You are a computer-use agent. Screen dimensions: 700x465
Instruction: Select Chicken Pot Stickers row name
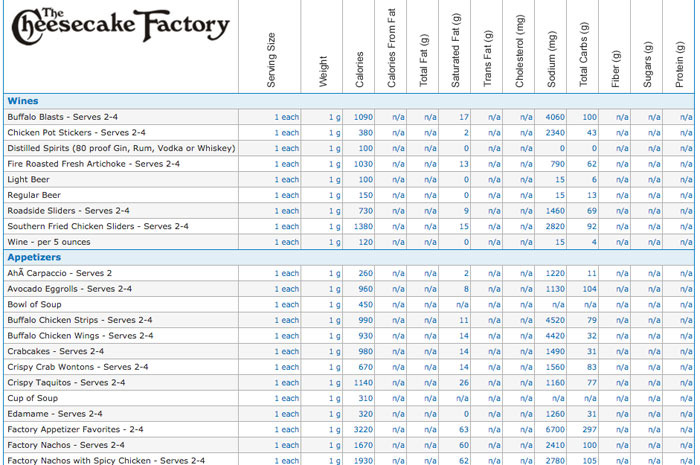(x=76, y=133)
